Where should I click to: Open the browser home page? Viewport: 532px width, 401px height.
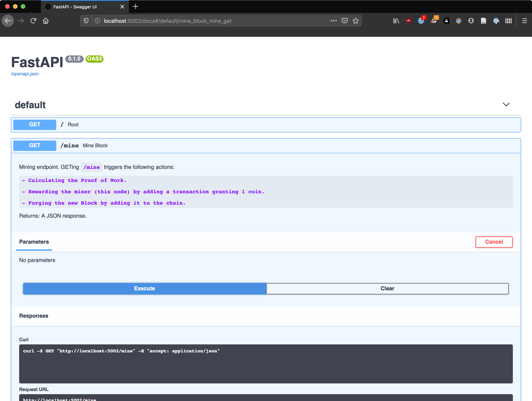46,21
